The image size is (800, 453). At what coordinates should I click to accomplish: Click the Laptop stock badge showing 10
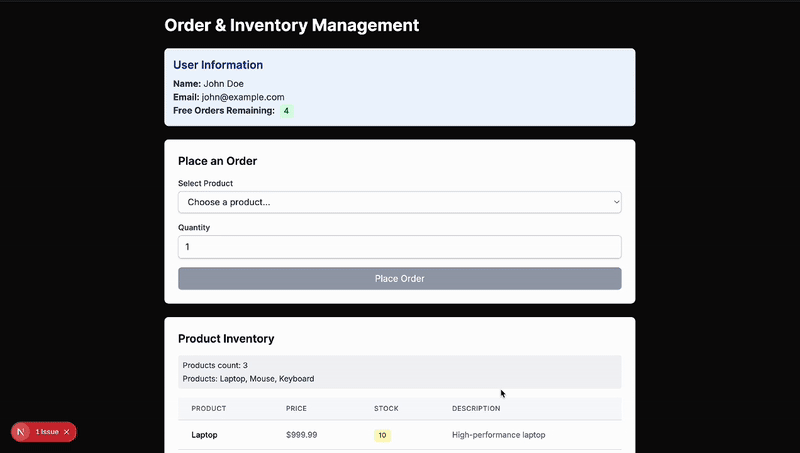(x=382, y=435)
